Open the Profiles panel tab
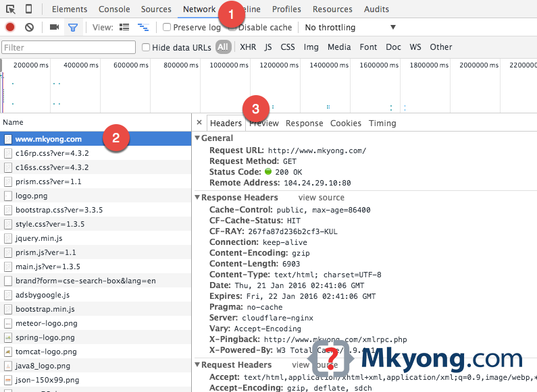Viewport: 537px width, 392px height. click(286, 9)
